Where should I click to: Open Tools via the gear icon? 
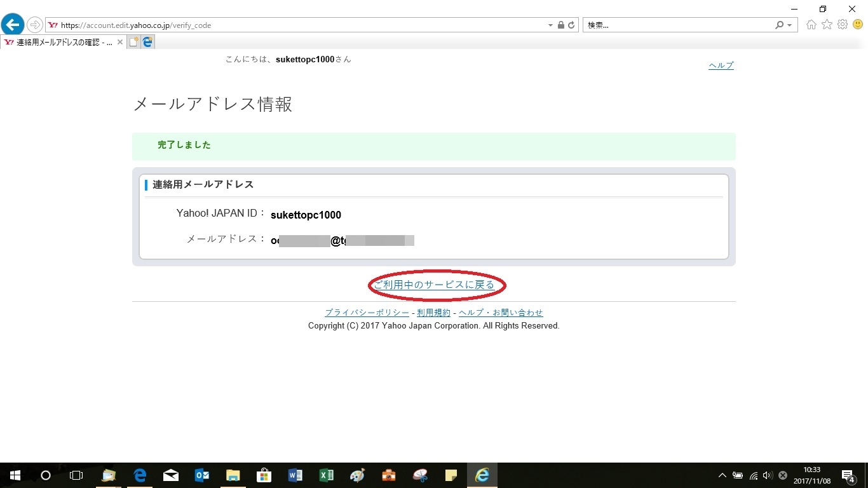point(843,25)
